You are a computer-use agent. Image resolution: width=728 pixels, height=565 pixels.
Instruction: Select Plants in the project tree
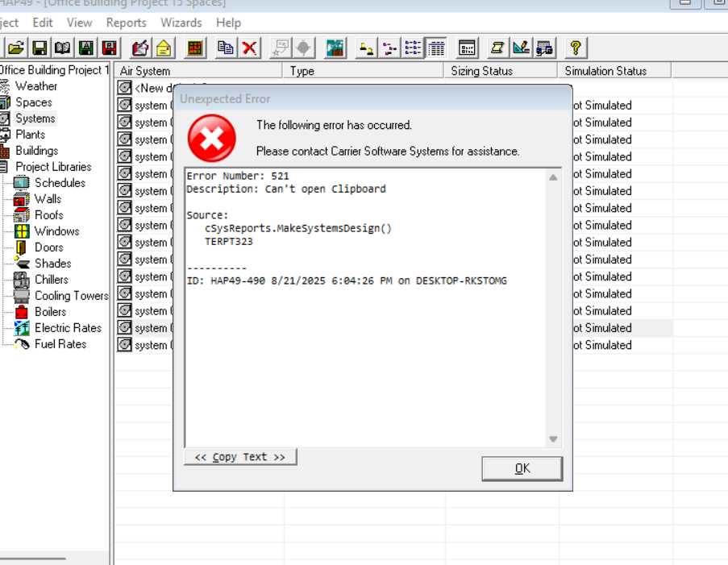pyautogui.click(x=30, y=135)
